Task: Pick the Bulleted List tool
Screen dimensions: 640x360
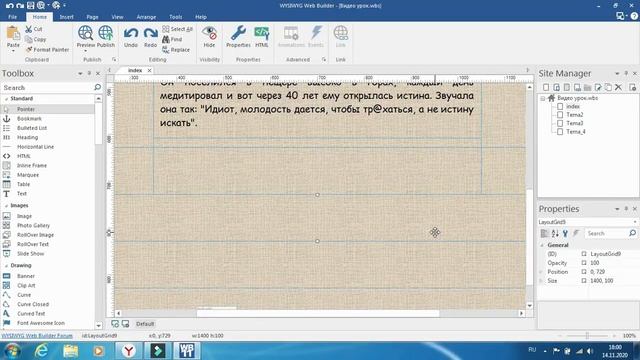Action: click(32, 128)
